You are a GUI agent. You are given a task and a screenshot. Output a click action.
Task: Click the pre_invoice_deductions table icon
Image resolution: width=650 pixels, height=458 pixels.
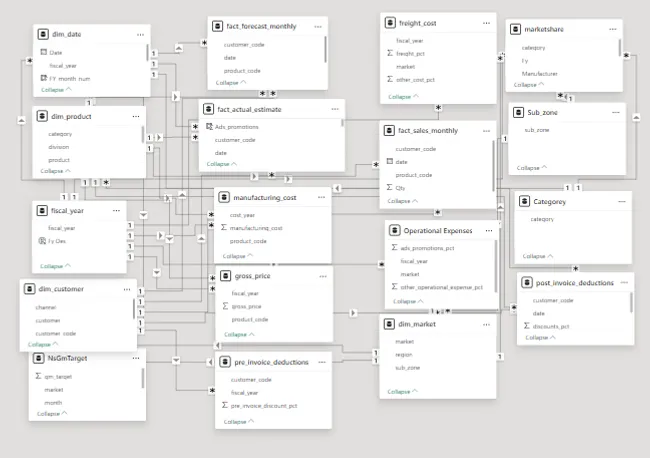click(225, 362)
